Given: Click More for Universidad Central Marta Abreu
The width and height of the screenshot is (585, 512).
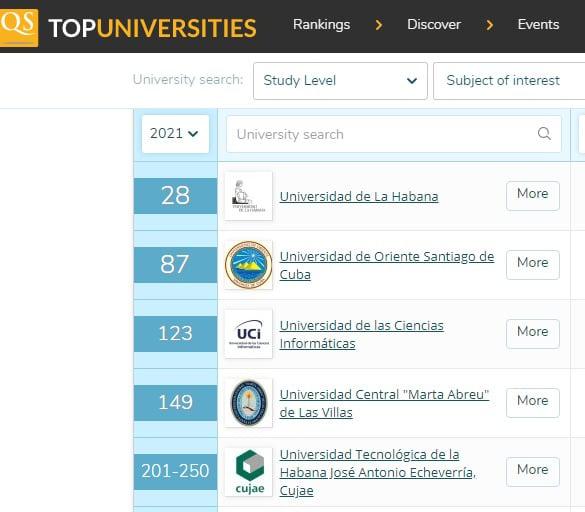Looking at the screenshot, I should click(533, 403).
